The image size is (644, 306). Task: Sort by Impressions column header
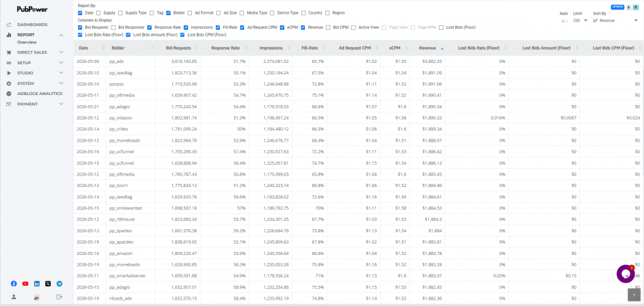[x=271, y=48]
